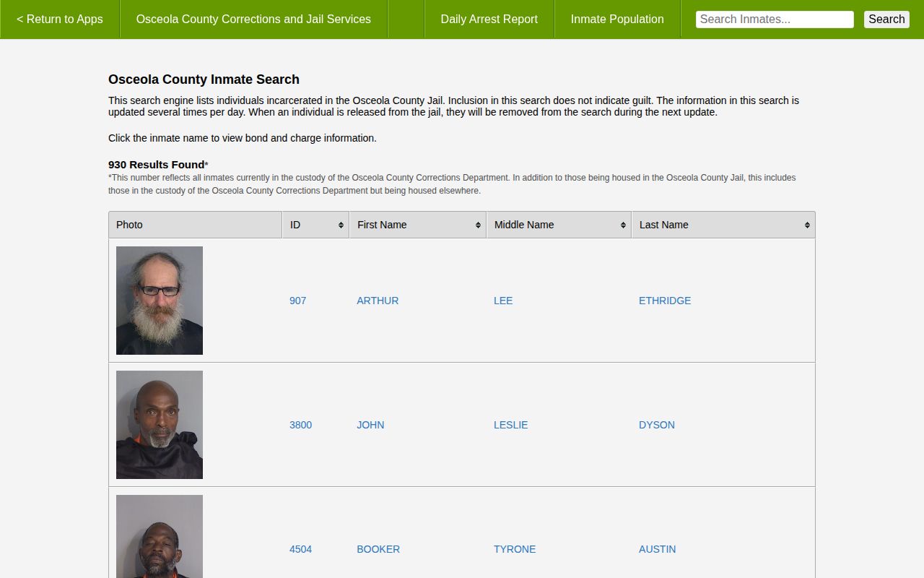Click the Middle Name column sort arrows
The width and height of the screenshot is (924, 578).
623,225
